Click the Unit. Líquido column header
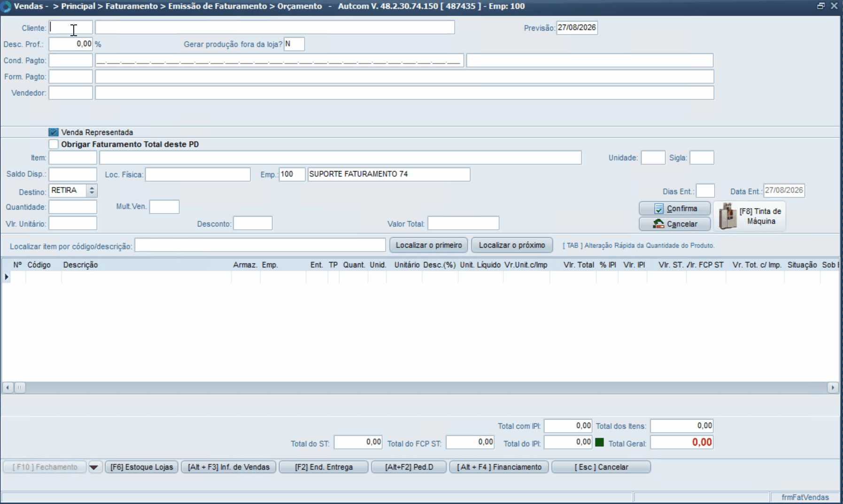Image resolution: width=843 pixels, height=504 pixels. pos(480,265)
